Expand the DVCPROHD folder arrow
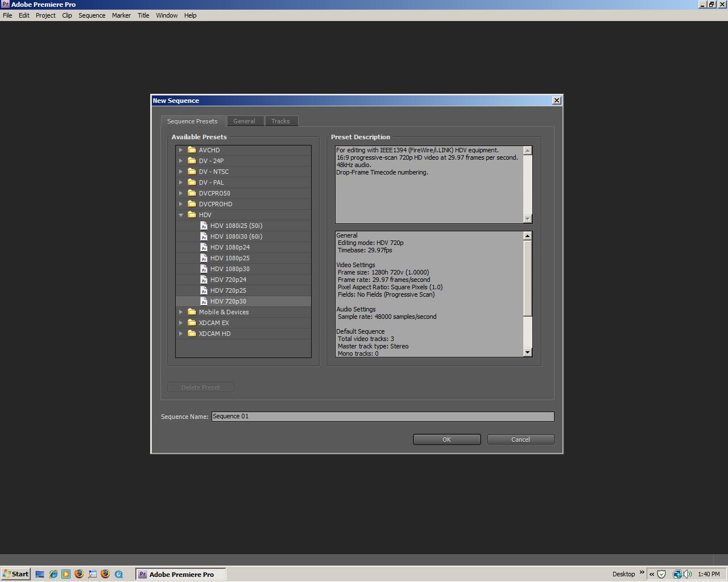 [x=181, y=204]
